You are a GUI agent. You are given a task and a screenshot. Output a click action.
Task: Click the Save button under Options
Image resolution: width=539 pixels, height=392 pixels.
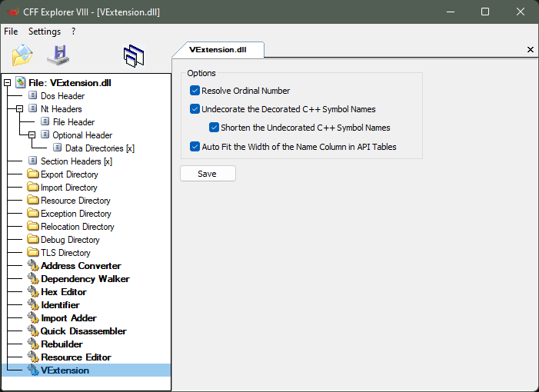pos(208,174)
